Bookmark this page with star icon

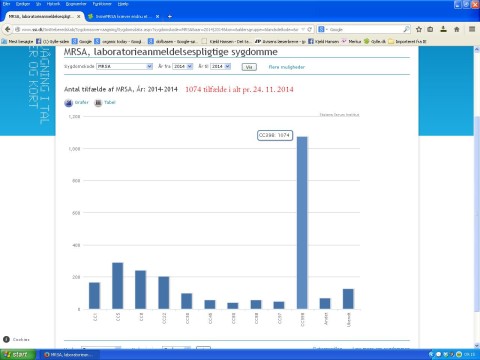point(419,29)
